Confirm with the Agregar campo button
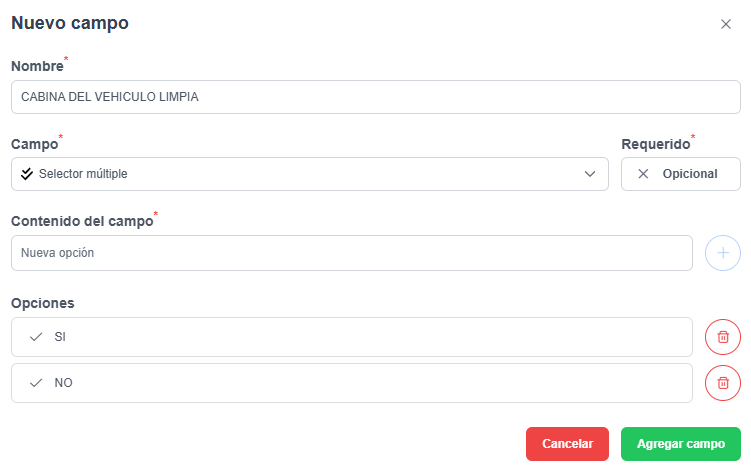The width and height of the screenshot is (751, 471). click(x=681, y=444)
